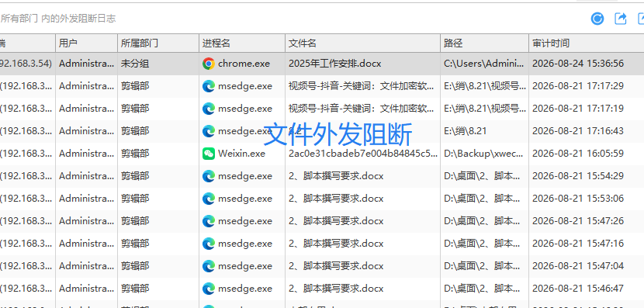The width and height of the screenshot is (644, 308).
Task: Click the Edge icon in the 17:17:29 row
Action: [209, 86]
